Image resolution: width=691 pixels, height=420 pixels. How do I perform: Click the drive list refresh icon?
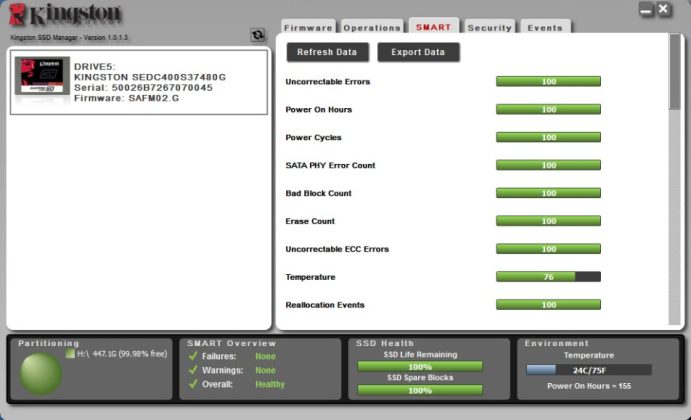click(x=258, y=35)
